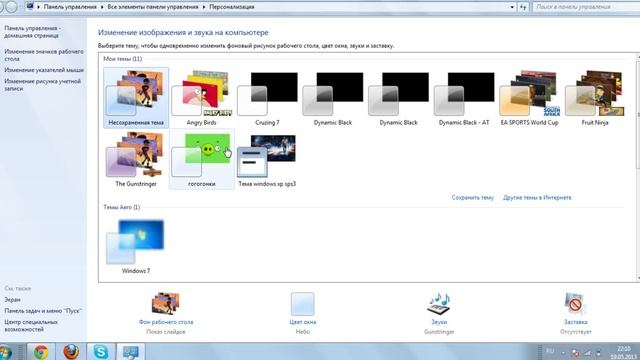Click the Action Center flag tray icon

tap(575, 353)
